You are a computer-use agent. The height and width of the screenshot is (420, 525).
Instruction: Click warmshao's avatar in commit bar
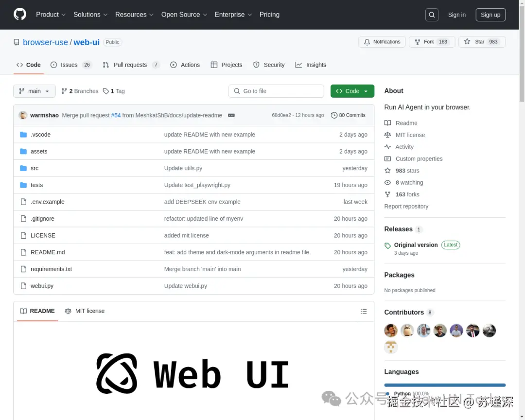pyautogui.click(x=23, y=115)
